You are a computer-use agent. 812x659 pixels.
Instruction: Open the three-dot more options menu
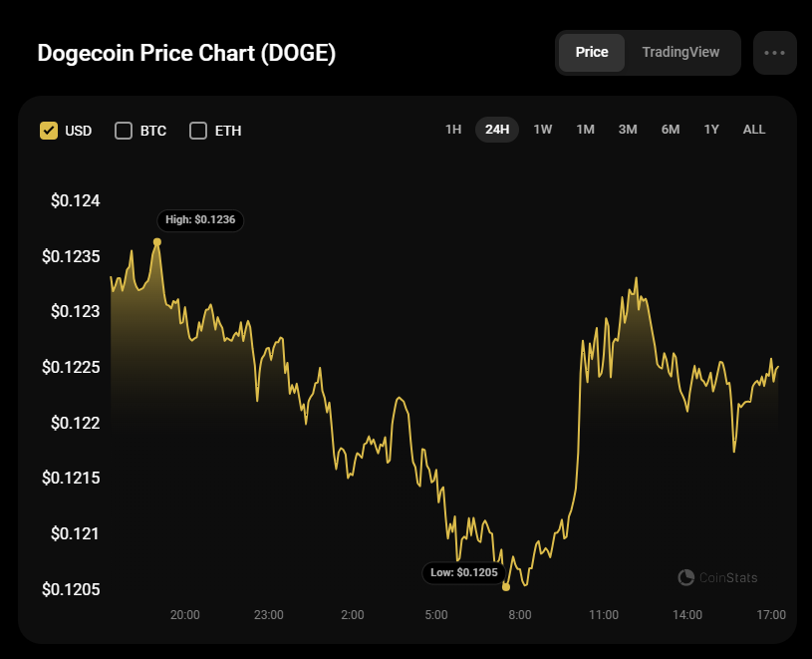(774, 53)
